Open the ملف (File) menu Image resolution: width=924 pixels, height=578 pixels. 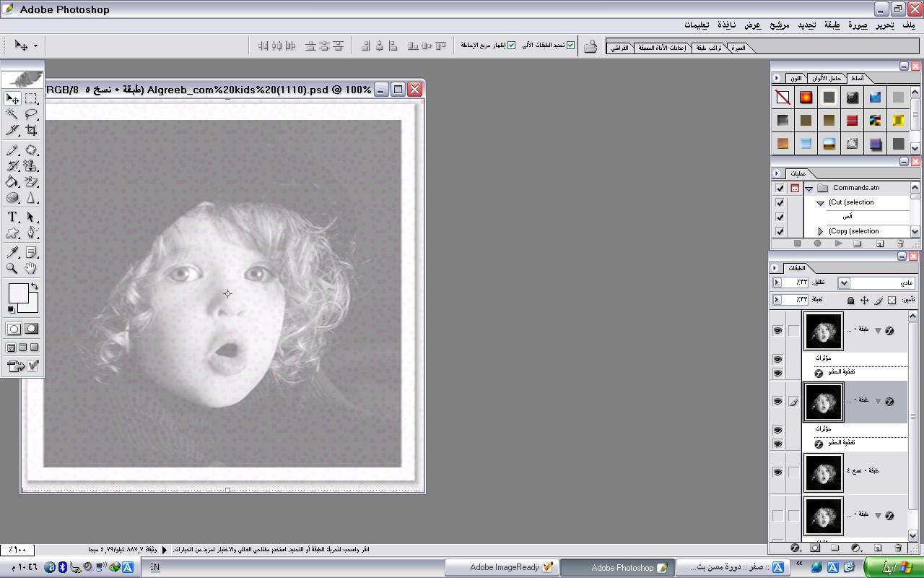click(x=908, y=25)
